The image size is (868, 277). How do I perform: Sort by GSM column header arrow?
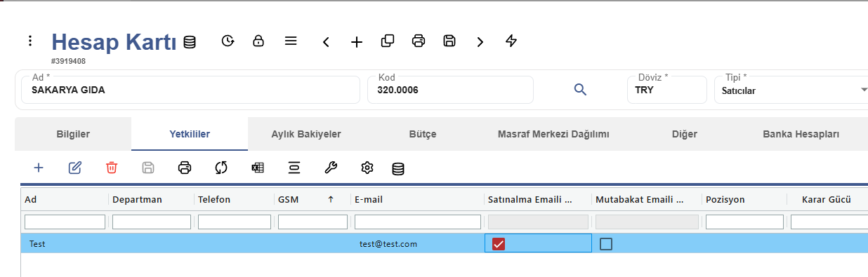330,200
